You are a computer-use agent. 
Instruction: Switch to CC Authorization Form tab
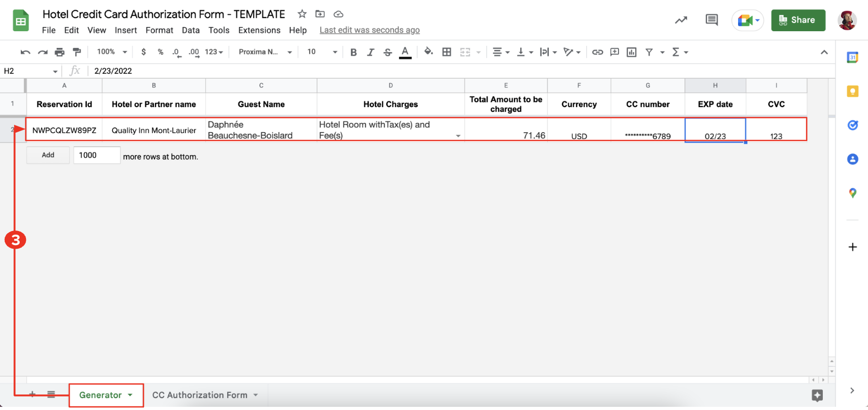pyautogui.click(x=200, y=395)
